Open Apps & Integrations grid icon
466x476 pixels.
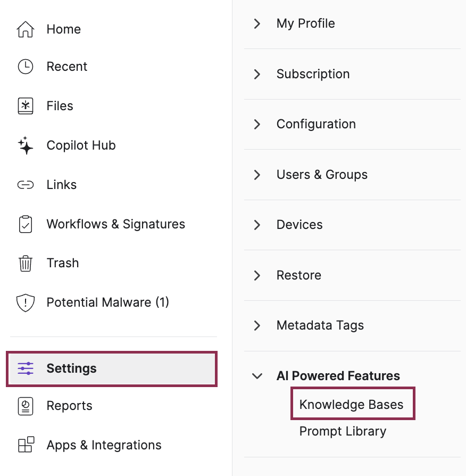tap(26, 445)
